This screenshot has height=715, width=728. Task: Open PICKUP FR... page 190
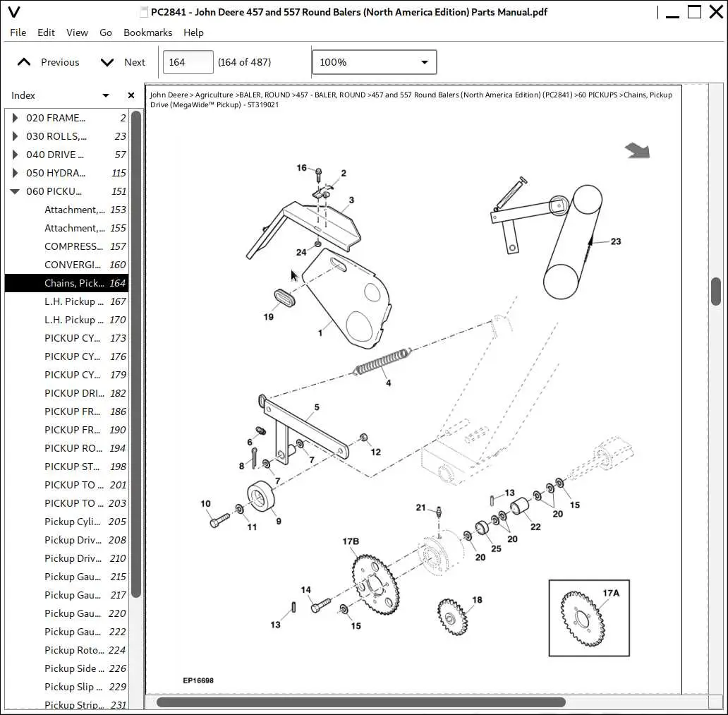point(66,430)
